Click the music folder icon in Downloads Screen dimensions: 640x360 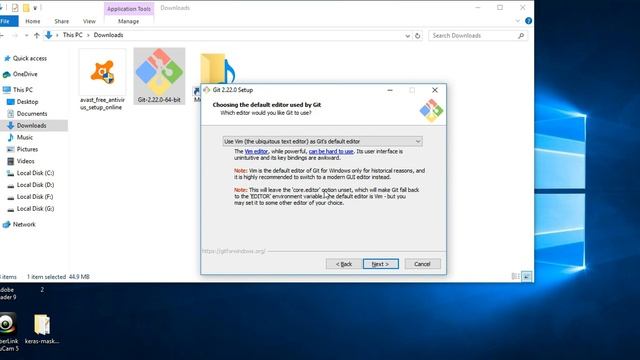(217, 69)
